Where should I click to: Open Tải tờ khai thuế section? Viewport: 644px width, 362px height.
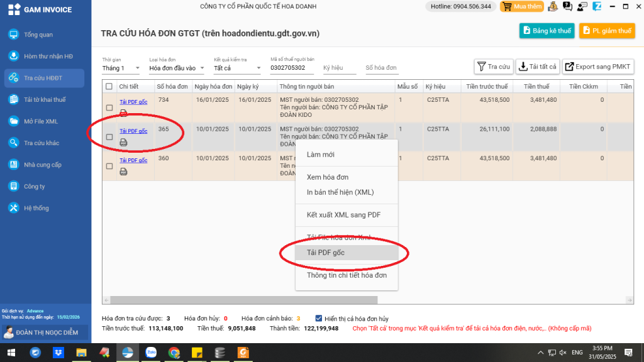[45, 100]
